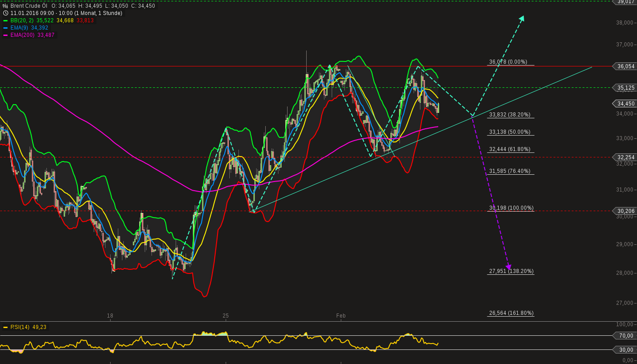This screenshot has width=637, height=364.
Task: Click the 32,254 price tag on the axis
Action: tap(626, 157)
